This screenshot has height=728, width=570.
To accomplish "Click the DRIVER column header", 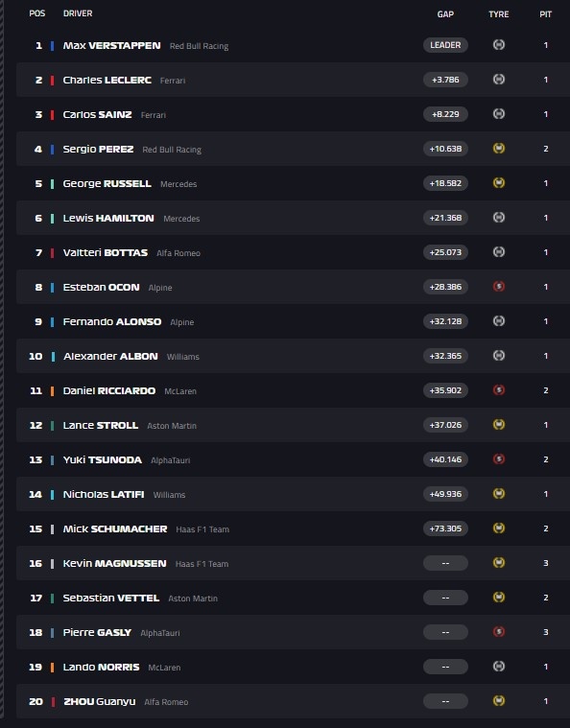I will [78, 13].
